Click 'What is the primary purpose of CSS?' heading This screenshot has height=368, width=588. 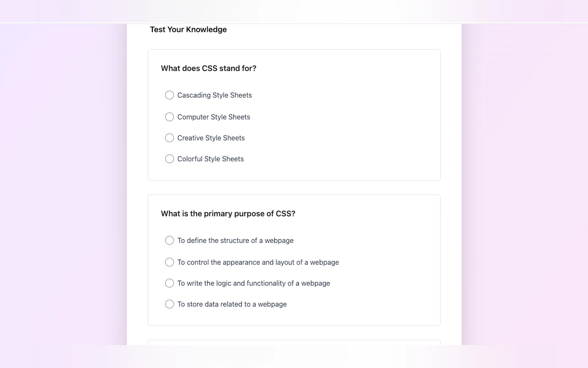tap(228, 213)
